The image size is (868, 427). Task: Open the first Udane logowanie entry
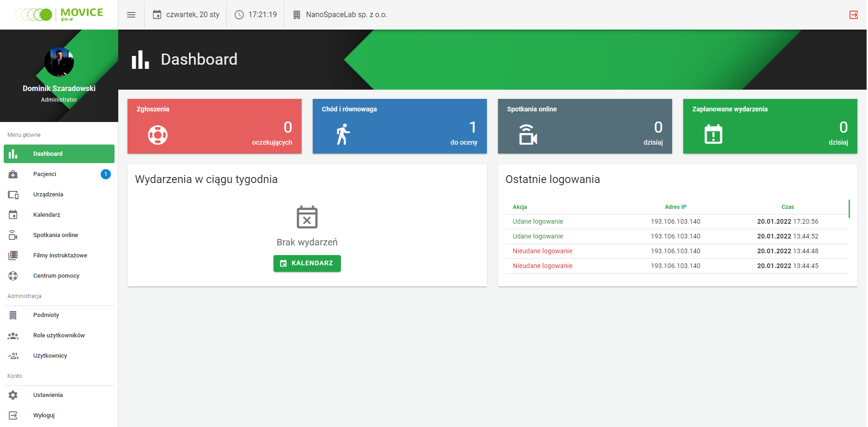pyautogui.click(x=538, y=221)
